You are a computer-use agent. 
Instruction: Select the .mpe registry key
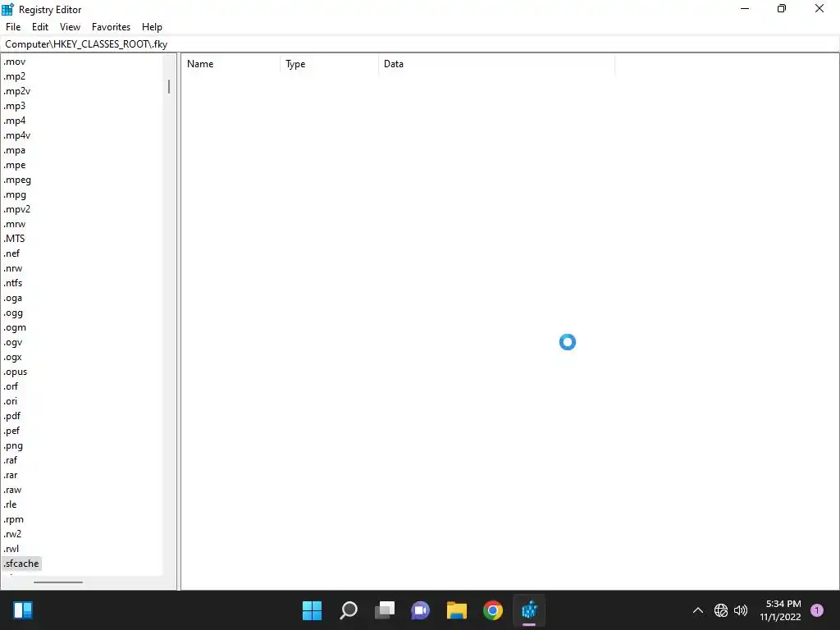(x=15, y=165)
